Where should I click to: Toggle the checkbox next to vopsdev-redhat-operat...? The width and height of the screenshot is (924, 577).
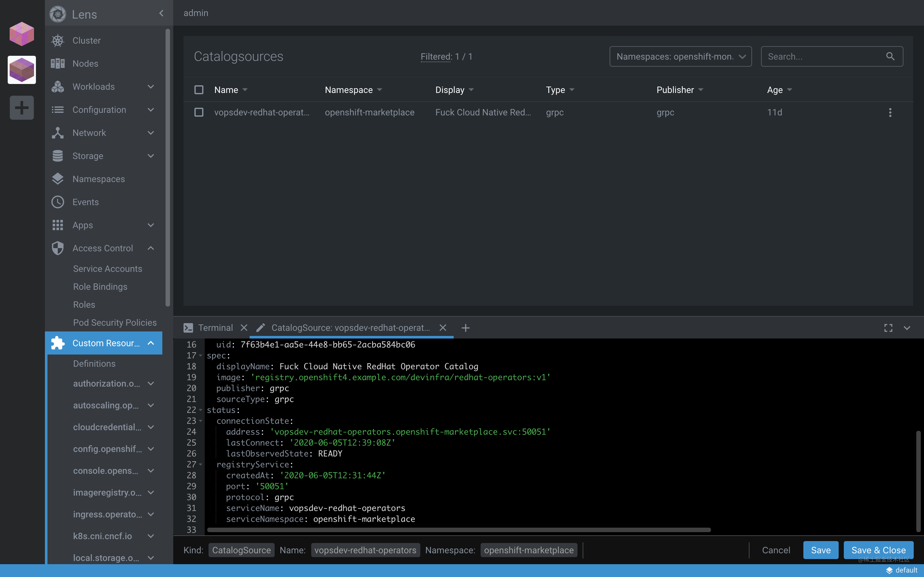coord(199,112)
